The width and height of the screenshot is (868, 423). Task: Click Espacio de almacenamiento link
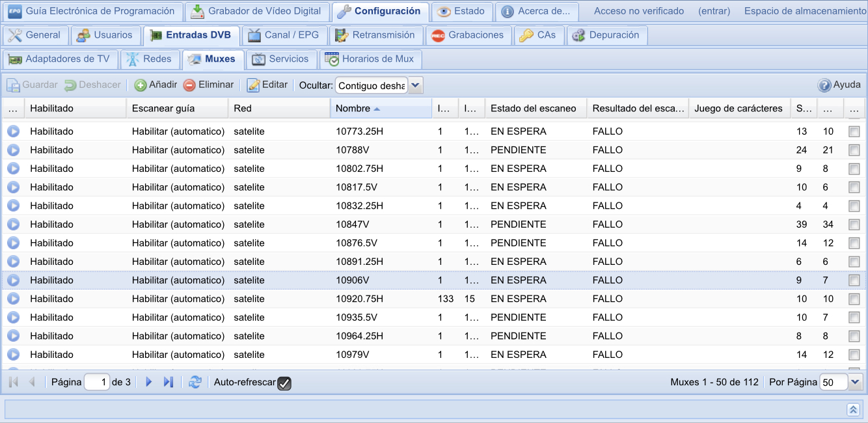pyautogui.click(x=805, y=11)
